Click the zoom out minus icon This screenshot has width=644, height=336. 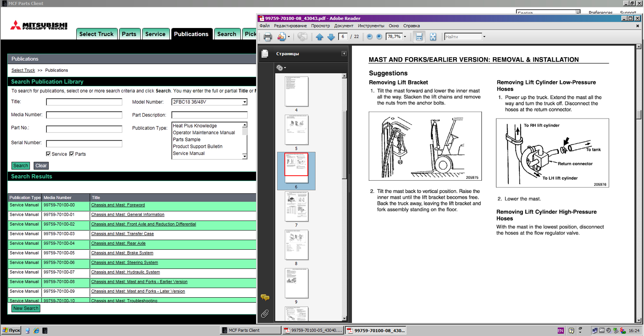[370, 37]
